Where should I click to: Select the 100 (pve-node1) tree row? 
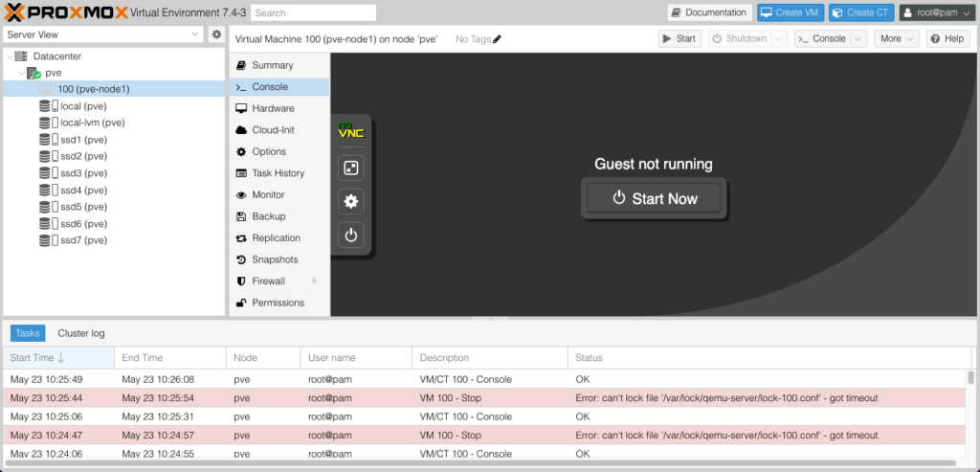point(114,89)
